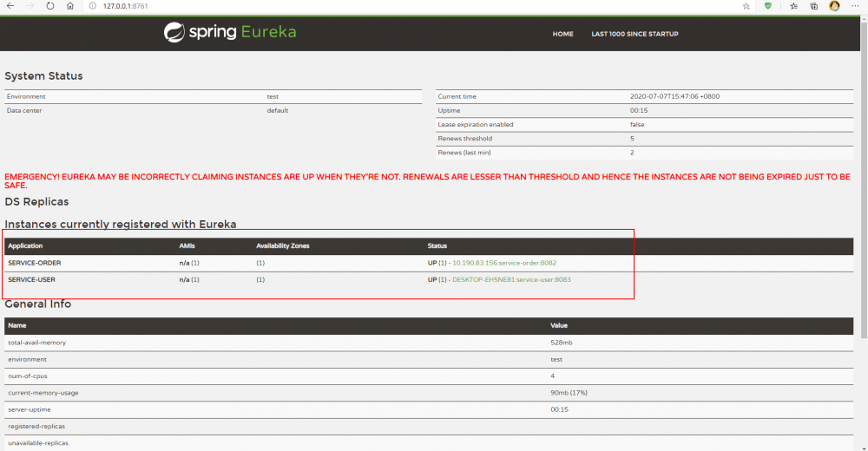Select the SERVICE-USER application cell
The width and height of the screenshot is (868, 451).
point(31,279)
